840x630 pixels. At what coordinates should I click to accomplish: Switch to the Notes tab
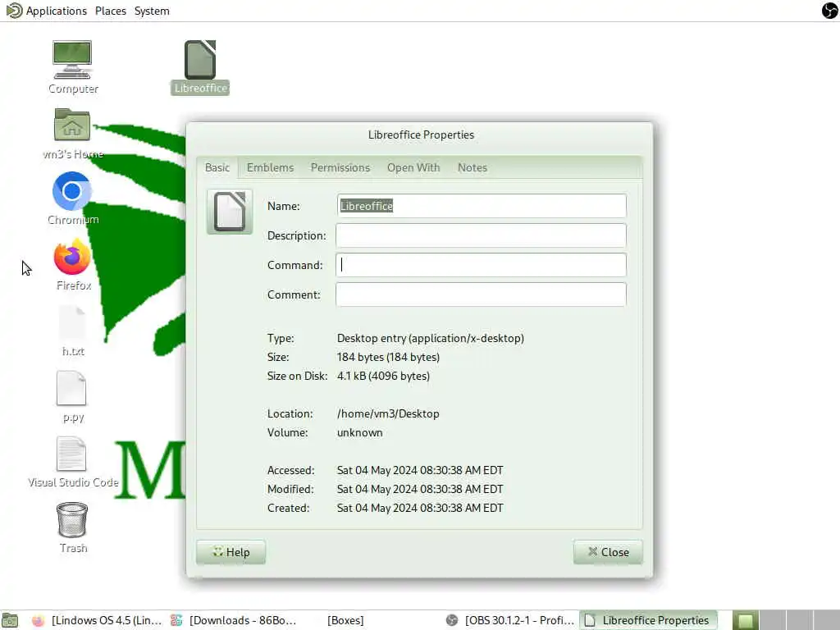(472, 167)
